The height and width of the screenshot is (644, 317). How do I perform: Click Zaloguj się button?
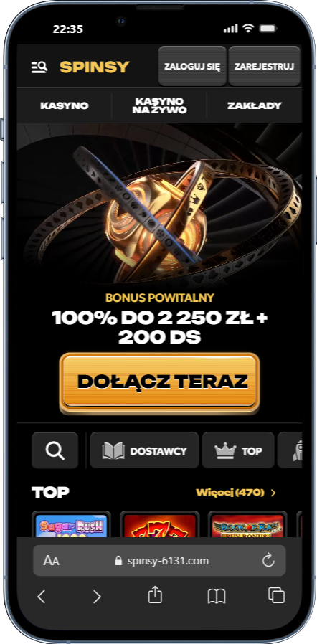pos(193,66)
